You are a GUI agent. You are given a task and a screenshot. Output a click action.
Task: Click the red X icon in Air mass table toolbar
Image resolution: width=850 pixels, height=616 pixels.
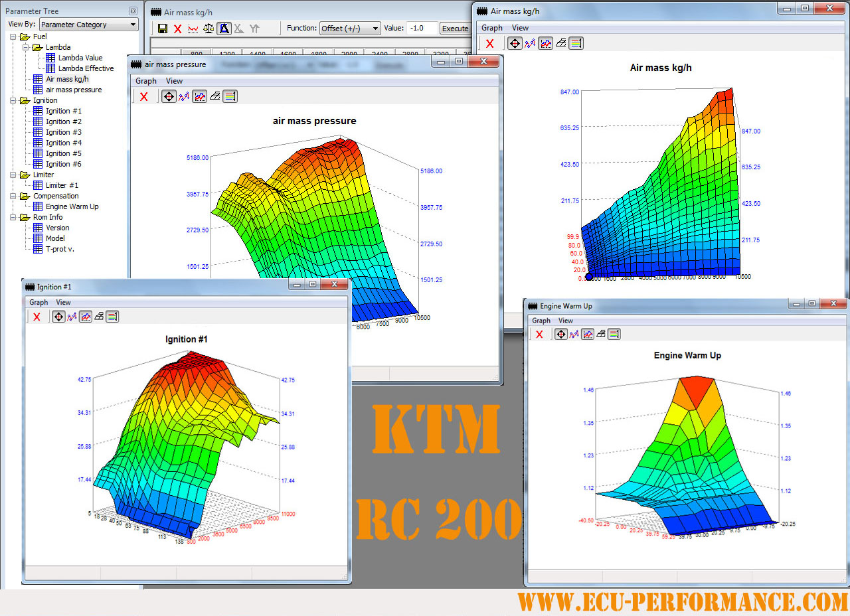pyautogui.click(x=177, y=29)
